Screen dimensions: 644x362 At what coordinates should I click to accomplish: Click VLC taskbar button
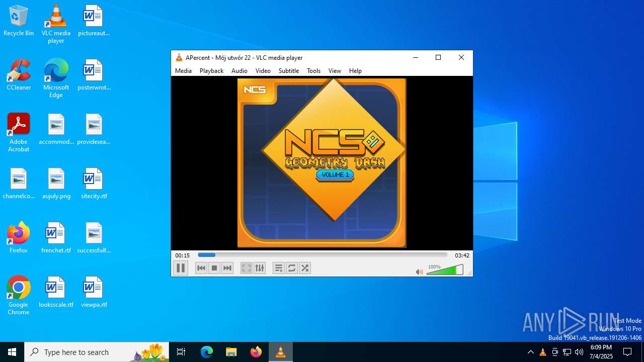point(281,352)
